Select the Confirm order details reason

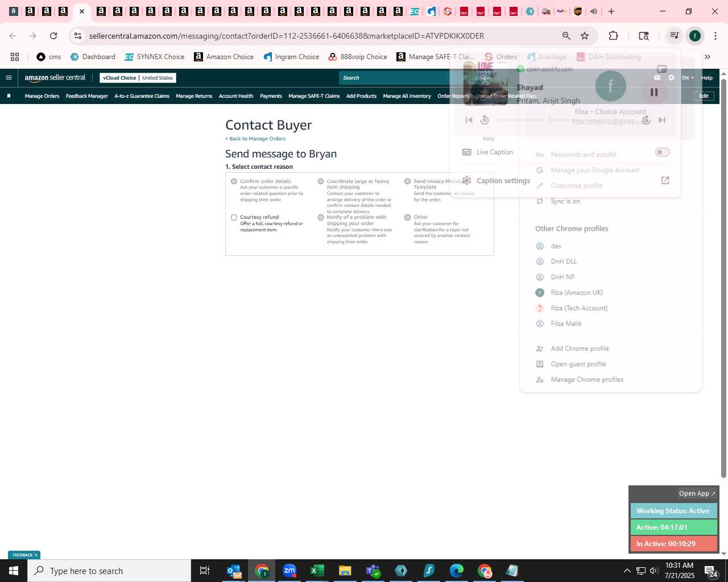[x=234, y=181]
